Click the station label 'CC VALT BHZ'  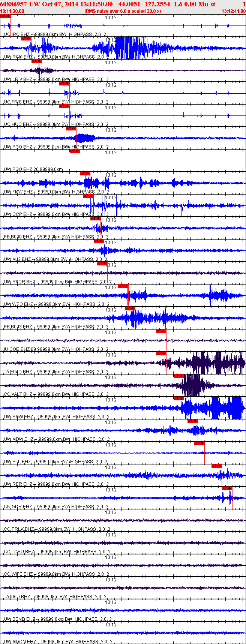[x=18, y=394]
